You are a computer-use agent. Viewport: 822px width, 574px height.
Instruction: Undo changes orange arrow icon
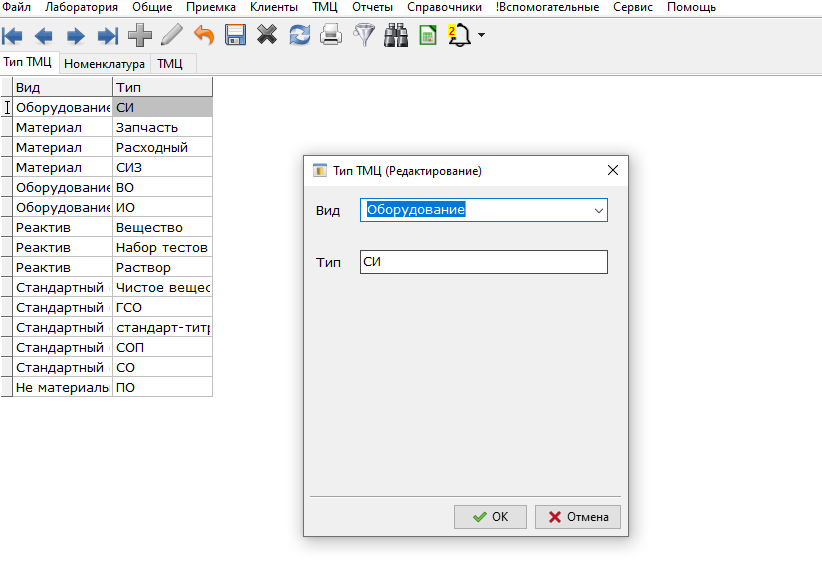tap(204, 35)
